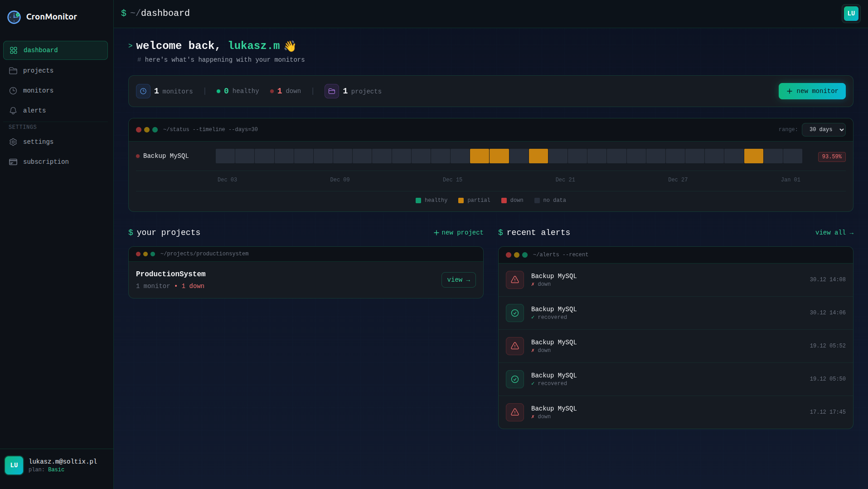Image resolution: width=868 pixels, height=489 pixels.
Task: Open the monitors page from sidebar
Action: 38,90
